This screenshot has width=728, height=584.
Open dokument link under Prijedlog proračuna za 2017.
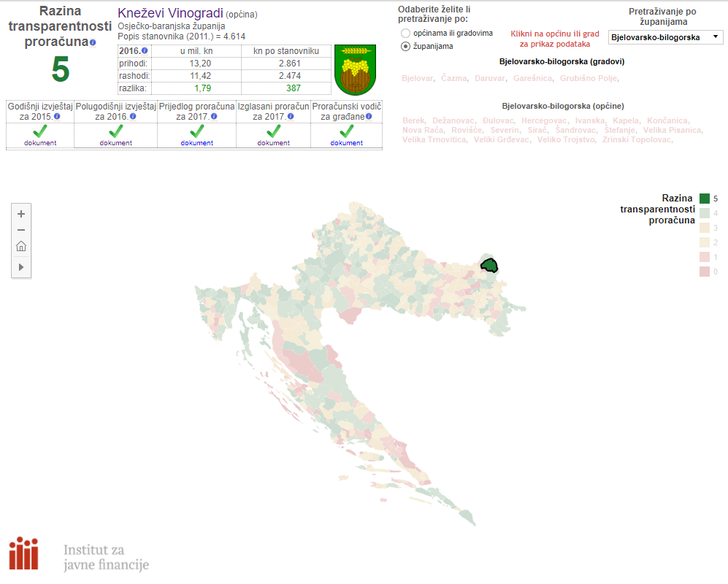point(196,143)
